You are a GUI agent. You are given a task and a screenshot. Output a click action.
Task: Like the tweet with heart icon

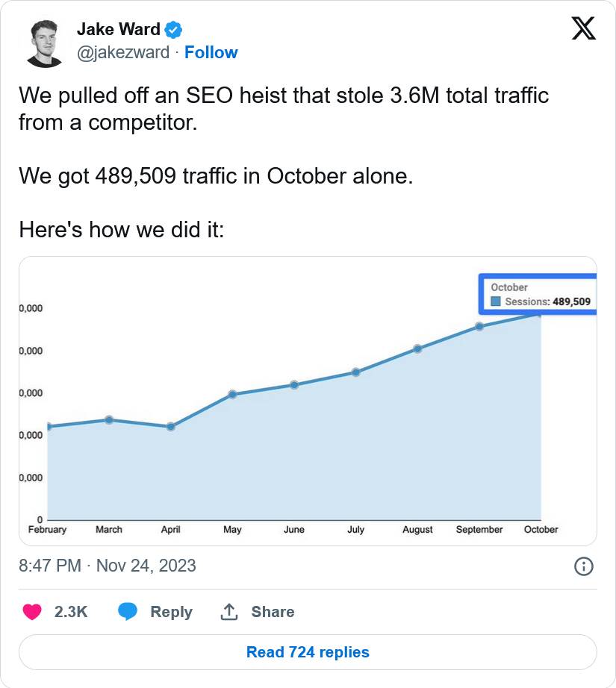pyautogui.click(x=31, y=612)
